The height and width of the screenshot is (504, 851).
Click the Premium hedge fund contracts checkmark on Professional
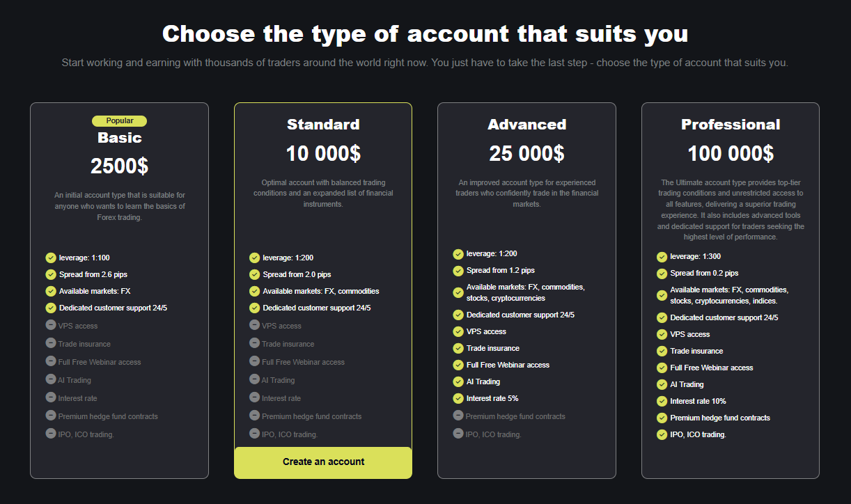click(x=662, y=418)
